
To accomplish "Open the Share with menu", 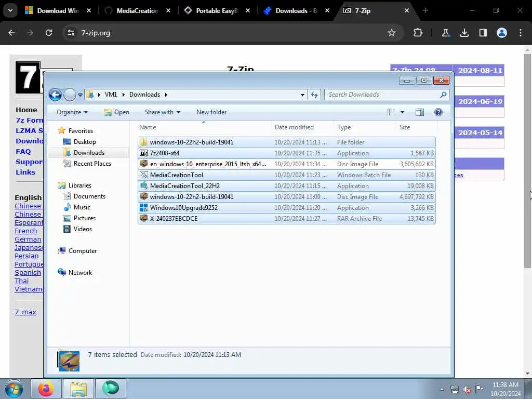I will click(163, 112).
